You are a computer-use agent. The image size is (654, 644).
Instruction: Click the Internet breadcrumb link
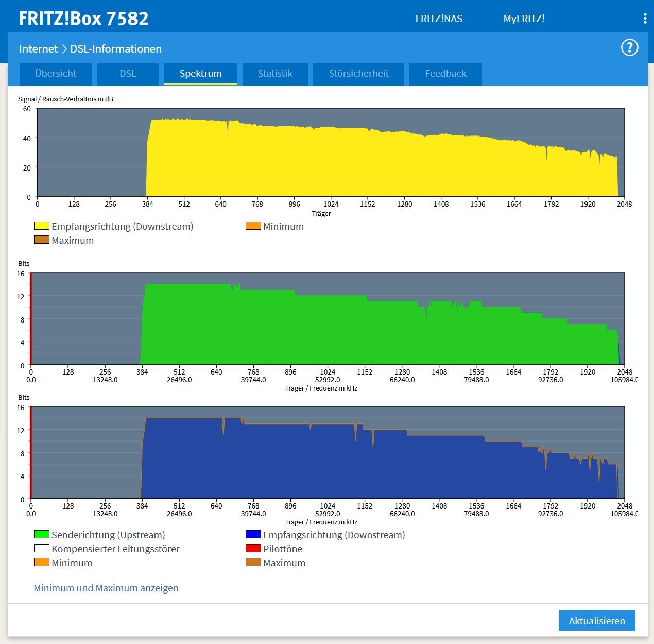[x=38, y=49]
